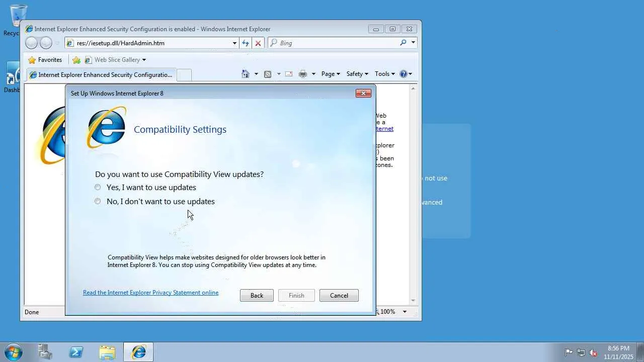Expand the address bar dropdown list
Screen dimensions: 644x362
234,43
